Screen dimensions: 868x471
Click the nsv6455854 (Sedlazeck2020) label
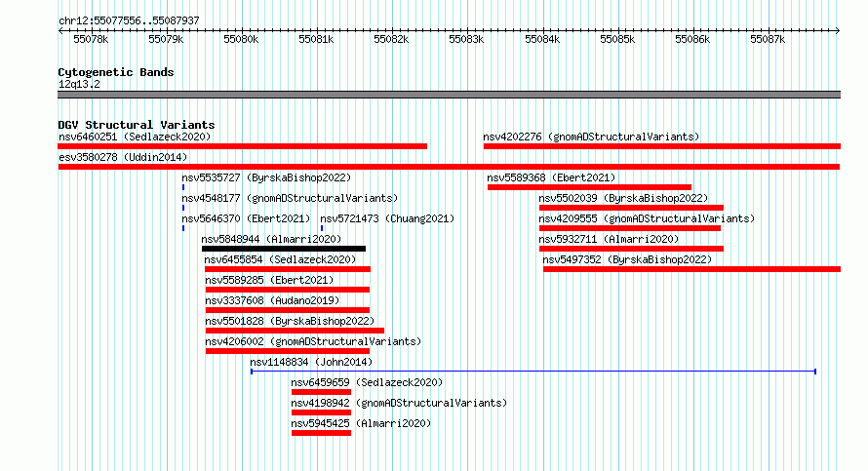280,259
